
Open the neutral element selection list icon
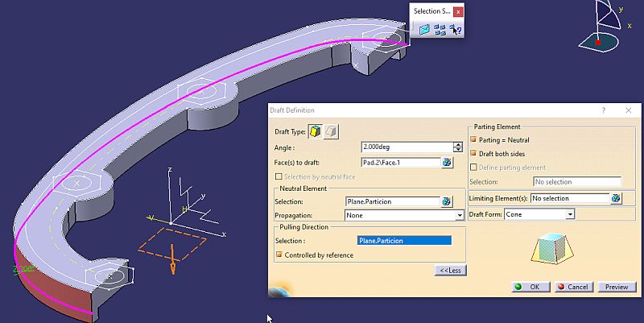[447, 201]
